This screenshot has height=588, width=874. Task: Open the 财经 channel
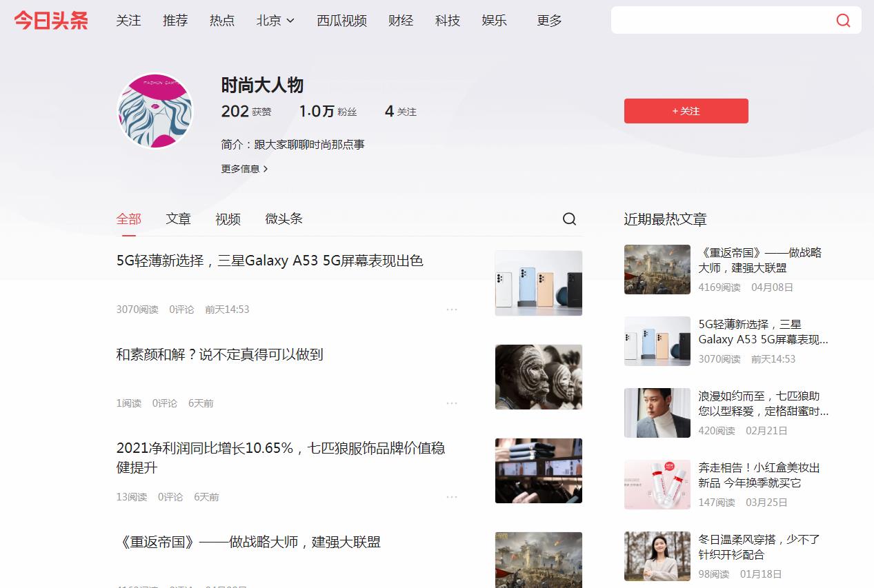(x=401, y=21)
